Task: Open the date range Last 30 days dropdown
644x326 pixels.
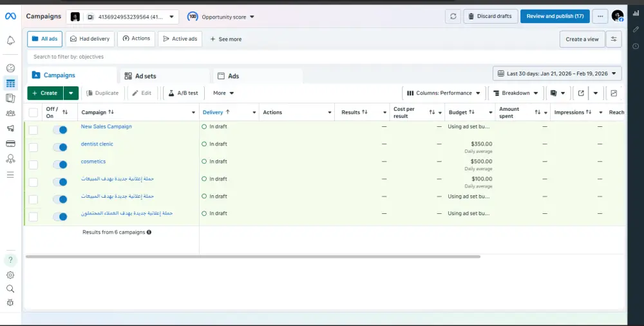Action: tap(557, 73)
